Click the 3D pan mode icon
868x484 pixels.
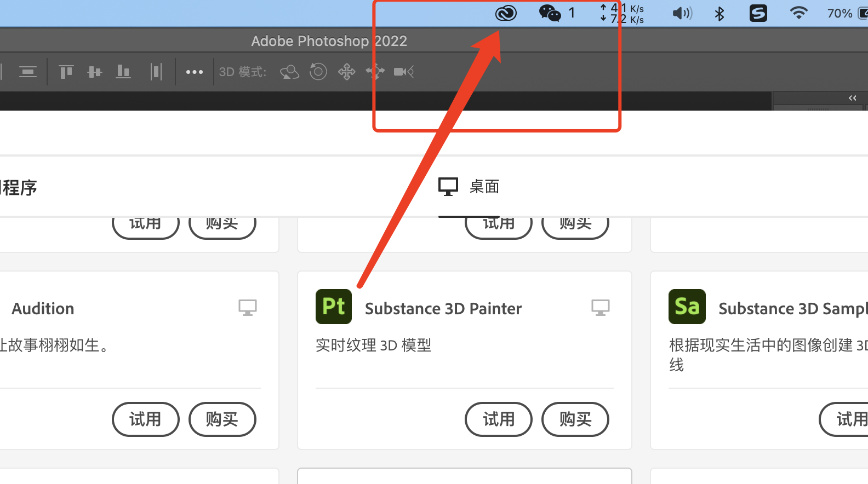click(346, 72)
